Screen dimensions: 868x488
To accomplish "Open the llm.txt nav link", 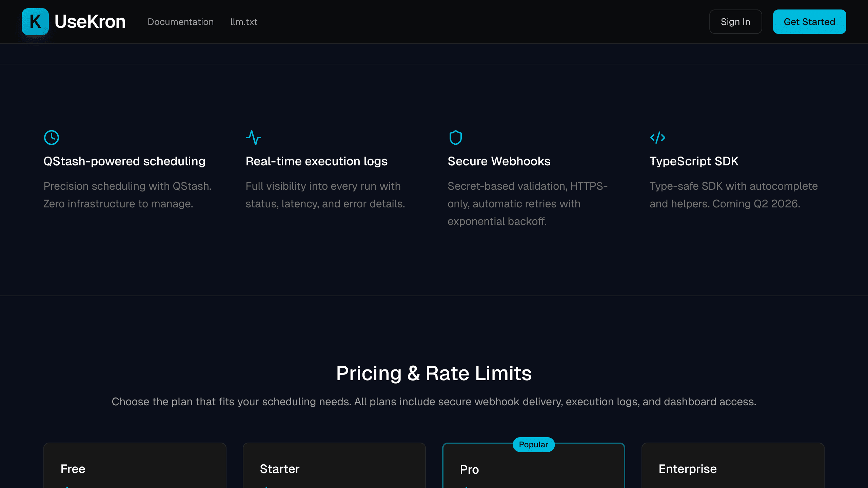I will click(x=244, y=22).
